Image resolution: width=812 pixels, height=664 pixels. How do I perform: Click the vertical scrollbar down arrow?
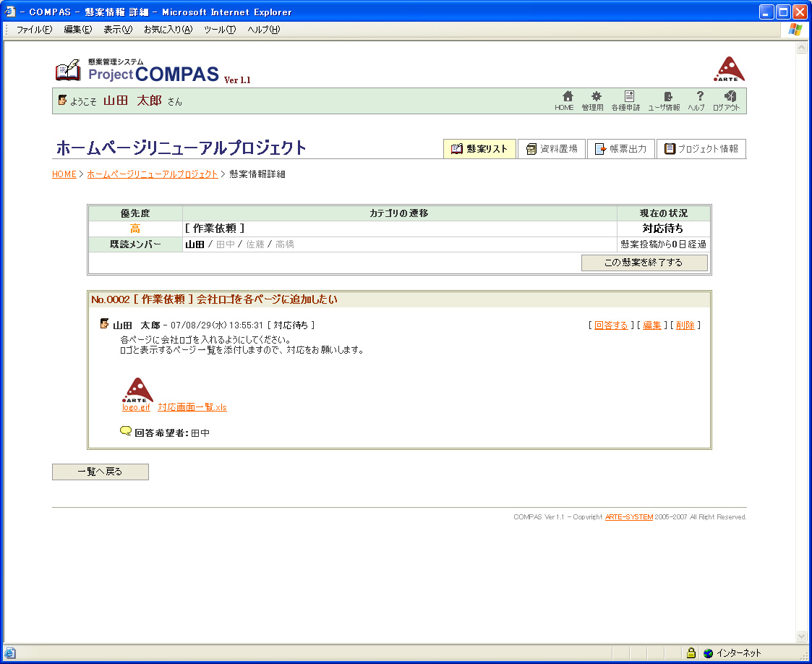pos(801,636)
